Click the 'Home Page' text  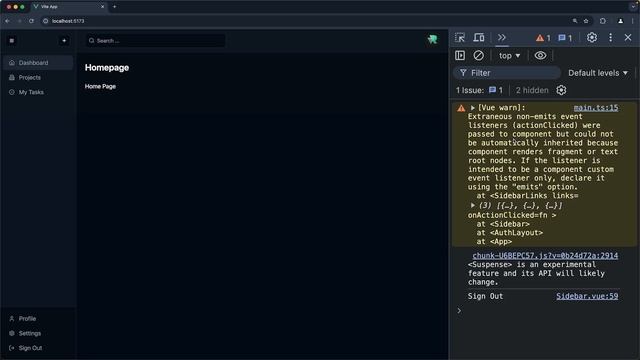100,87
